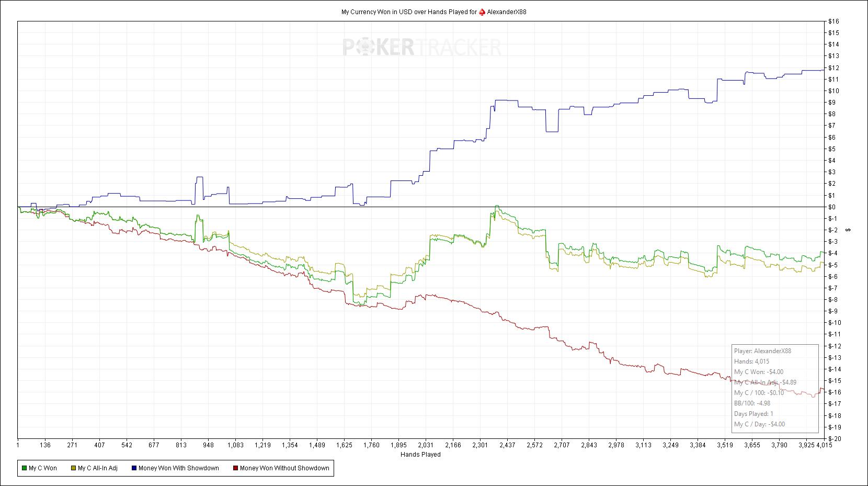Click the $-20 label on the y-axis

[x=835, y=439]
